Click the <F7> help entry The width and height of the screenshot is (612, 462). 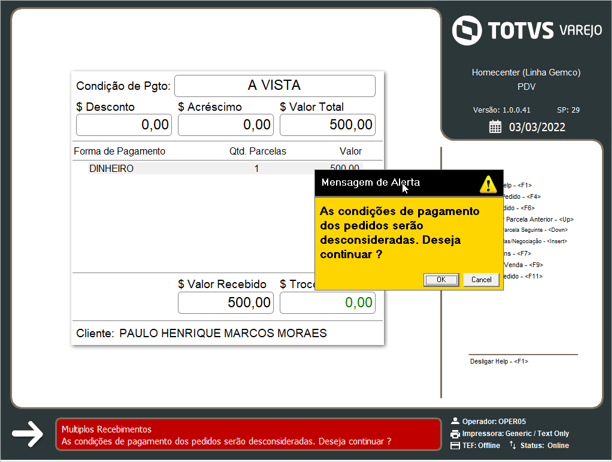point(518,254)
